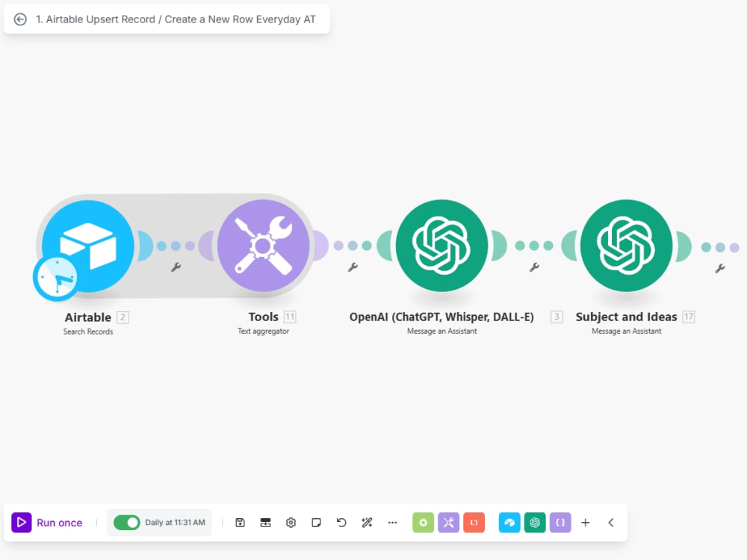Open the three-dots more menu

click(392, 523)
